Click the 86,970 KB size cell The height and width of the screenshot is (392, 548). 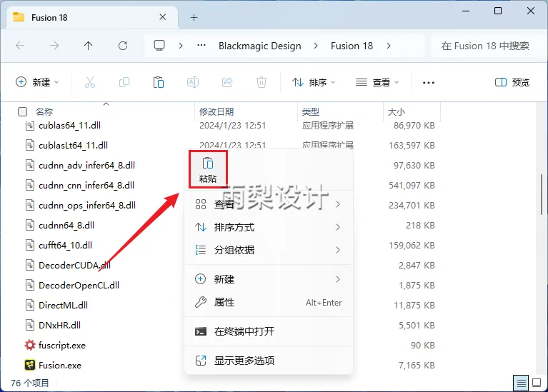click(414, 126)
